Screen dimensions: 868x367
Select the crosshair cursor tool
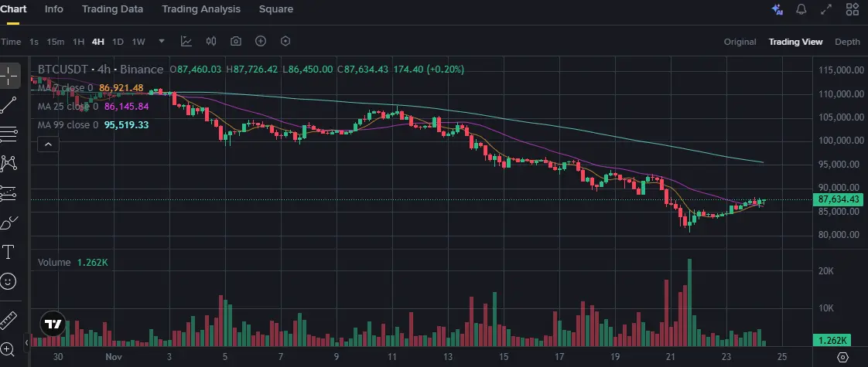9,76
